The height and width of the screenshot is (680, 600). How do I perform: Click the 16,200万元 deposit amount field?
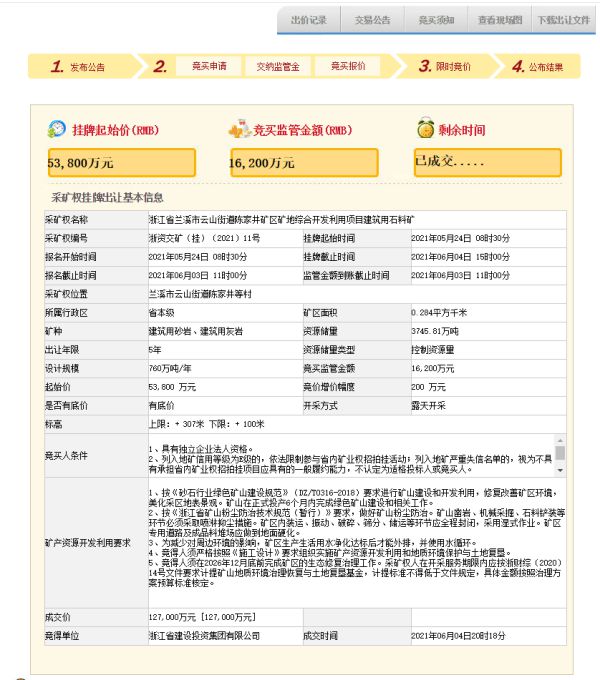(303, 162)
